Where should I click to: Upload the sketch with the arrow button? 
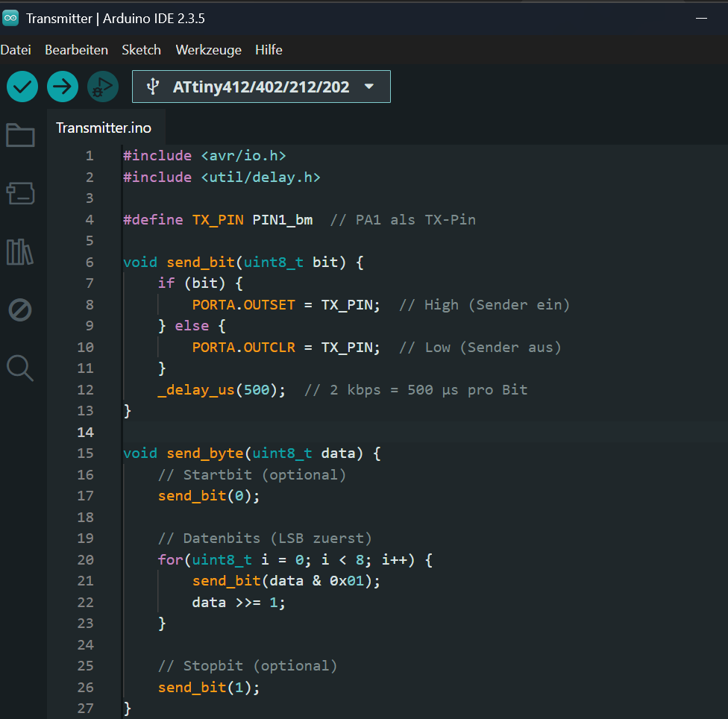(63, 87)
